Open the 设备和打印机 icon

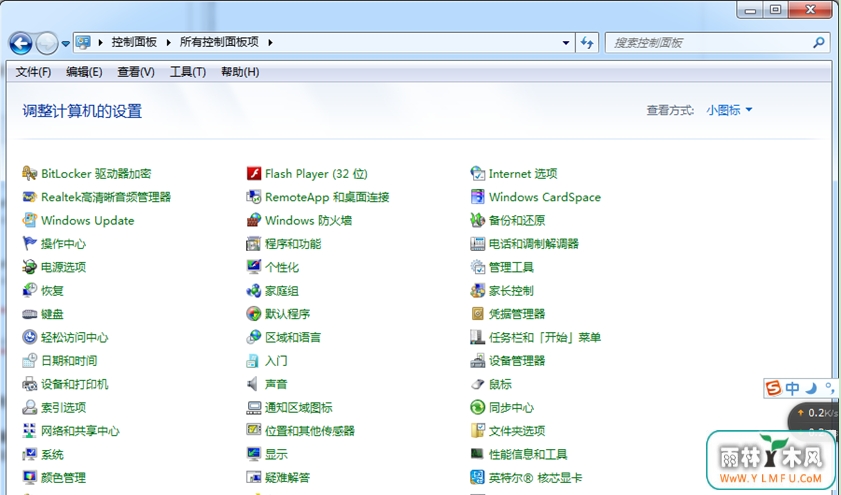29,384
